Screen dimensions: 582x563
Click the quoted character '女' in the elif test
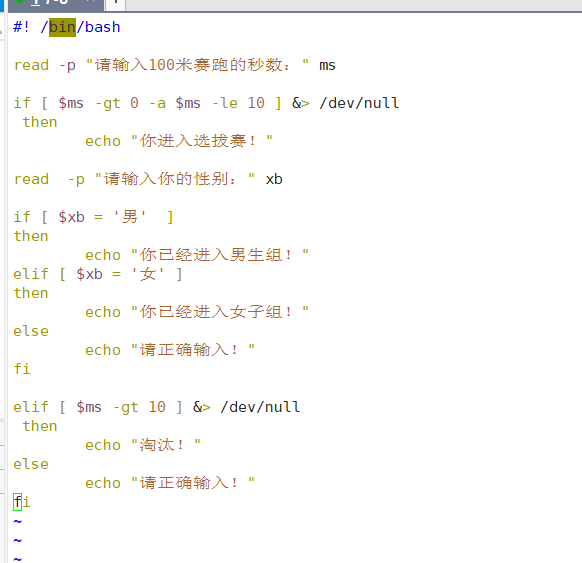pyautogui.click(x=148, y=274)
